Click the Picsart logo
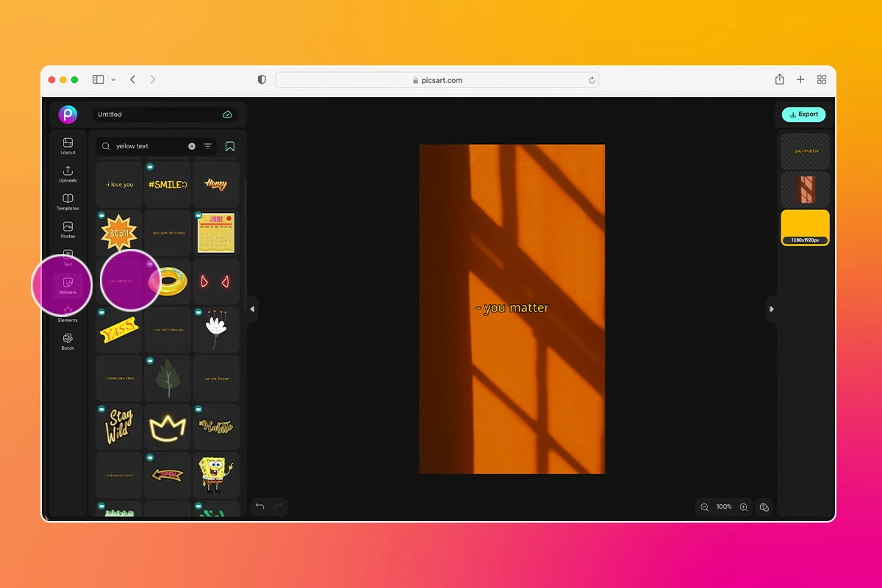This screenshot has width=882, height=588. point(68,114)
